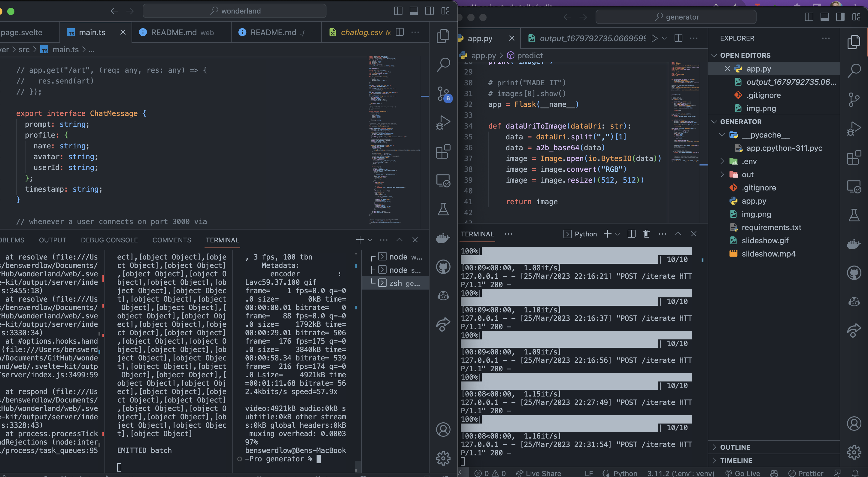Toggle the panel maximize chevron

pos(678,234)
